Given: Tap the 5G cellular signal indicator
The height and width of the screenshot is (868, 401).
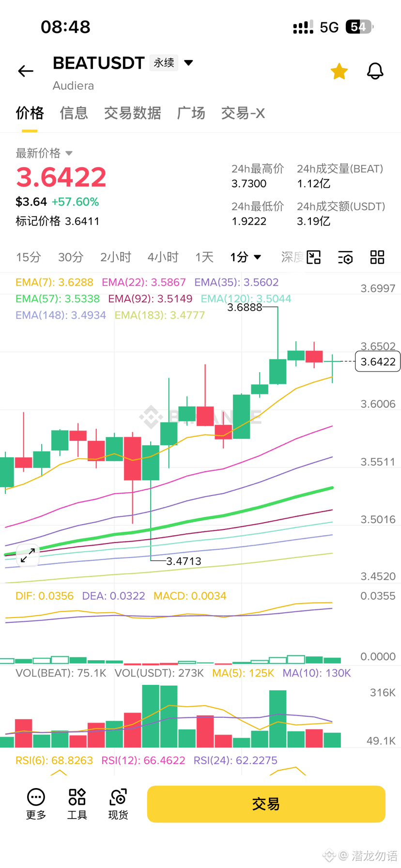Looking at the screenshot, I should (x=329, y=27).
